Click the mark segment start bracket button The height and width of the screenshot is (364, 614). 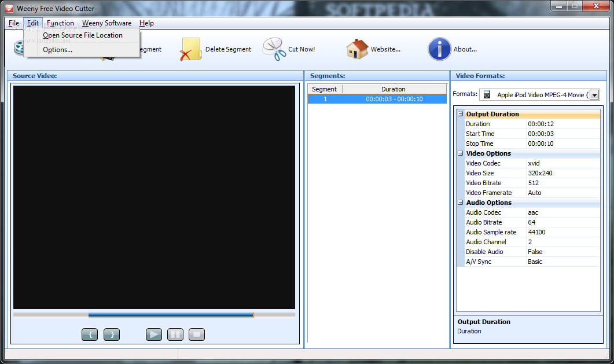click(90, 334)
